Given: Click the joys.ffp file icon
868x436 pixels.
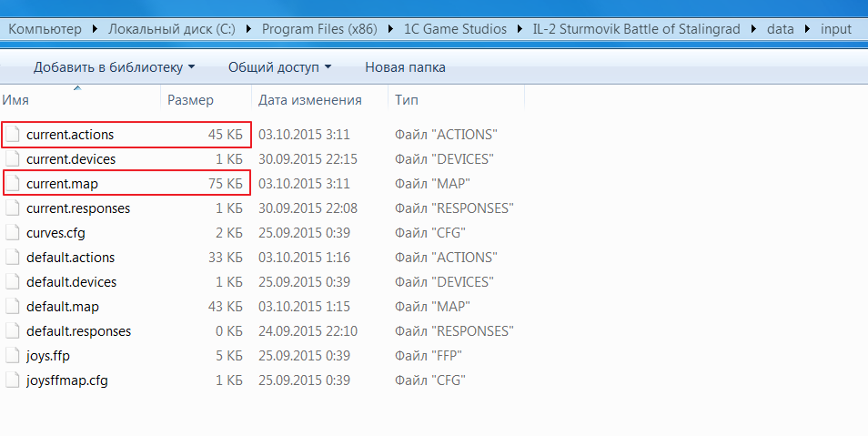Looking at the screenshot, I should [12, 356].
